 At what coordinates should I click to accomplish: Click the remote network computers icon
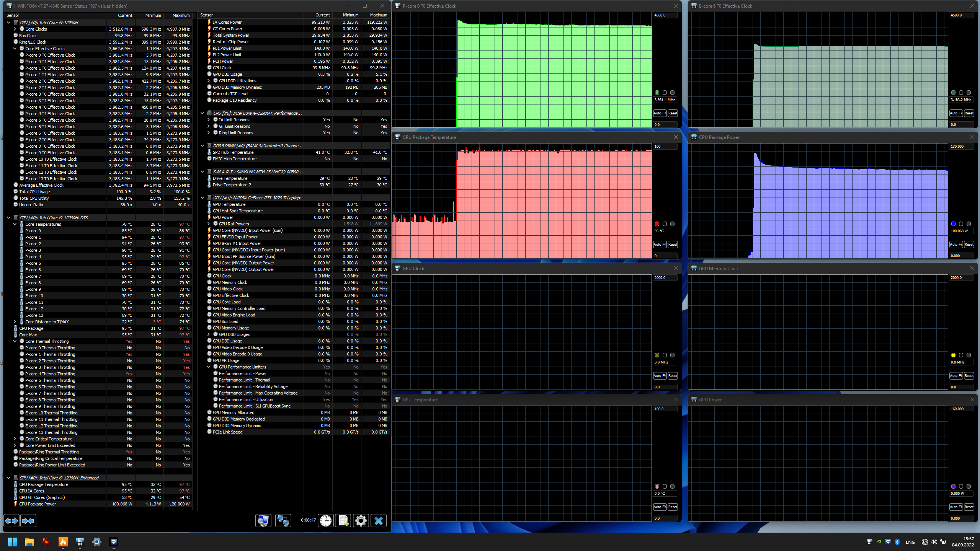click(283, 520)
